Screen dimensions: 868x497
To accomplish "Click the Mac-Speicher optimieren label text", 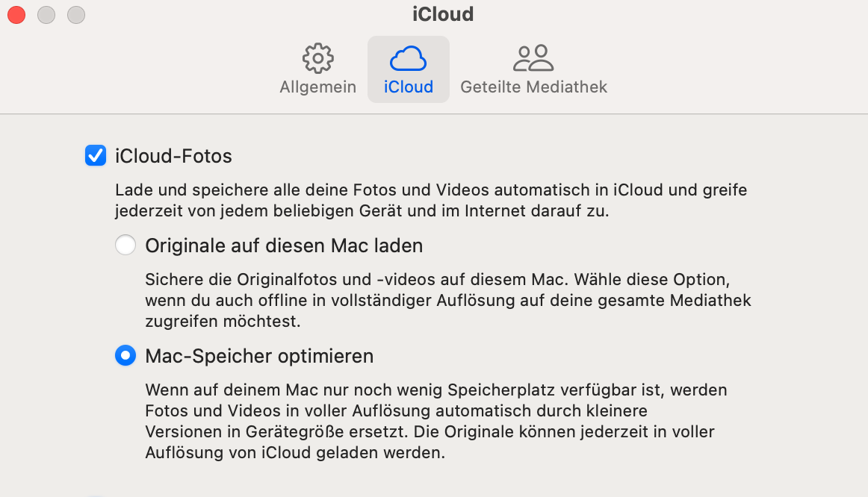I will pyautogui.click(x=259, y=356).
